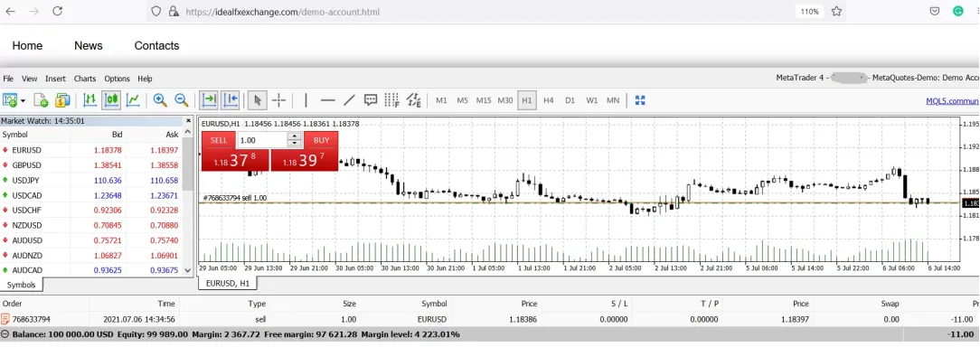Screen dimensions: 980x347
Task: Toggle chart auto scroll to end
Action: (x=209, y=100)
